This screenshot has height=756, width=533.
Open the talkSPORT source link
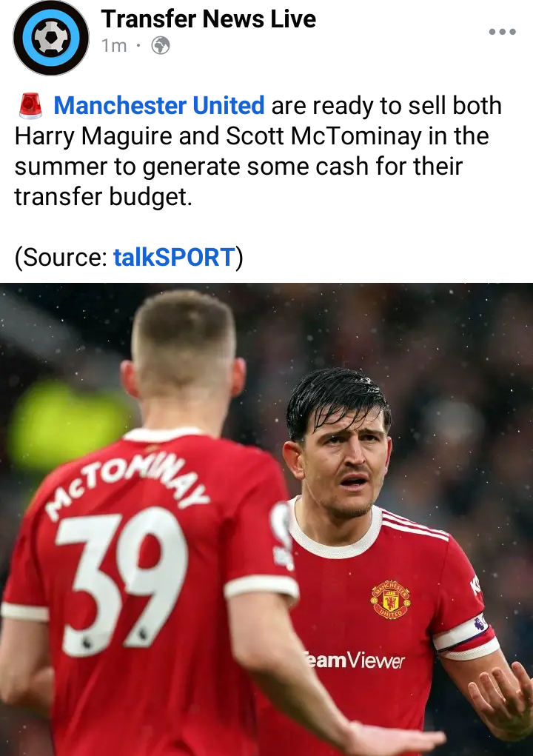click(174, 257)
